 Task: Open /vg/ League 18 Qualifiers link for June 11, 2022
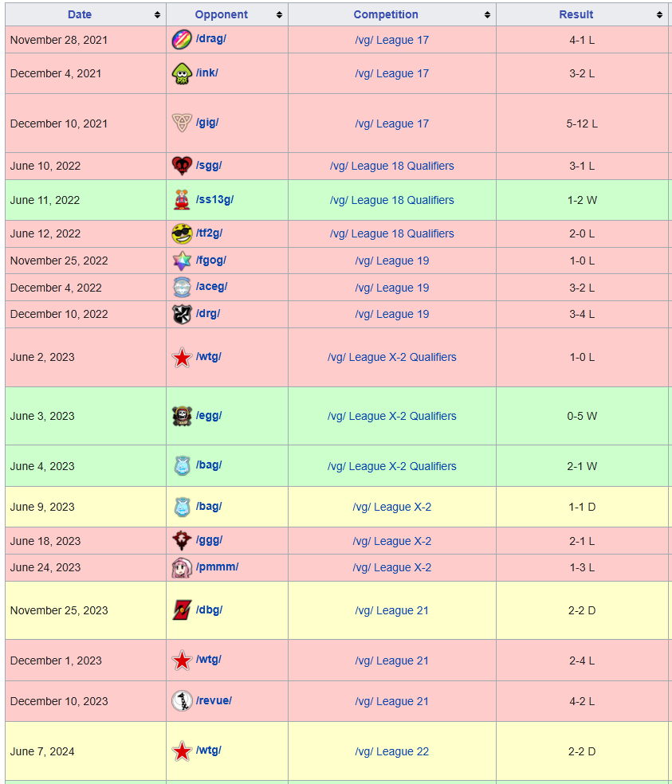(391, 200)
